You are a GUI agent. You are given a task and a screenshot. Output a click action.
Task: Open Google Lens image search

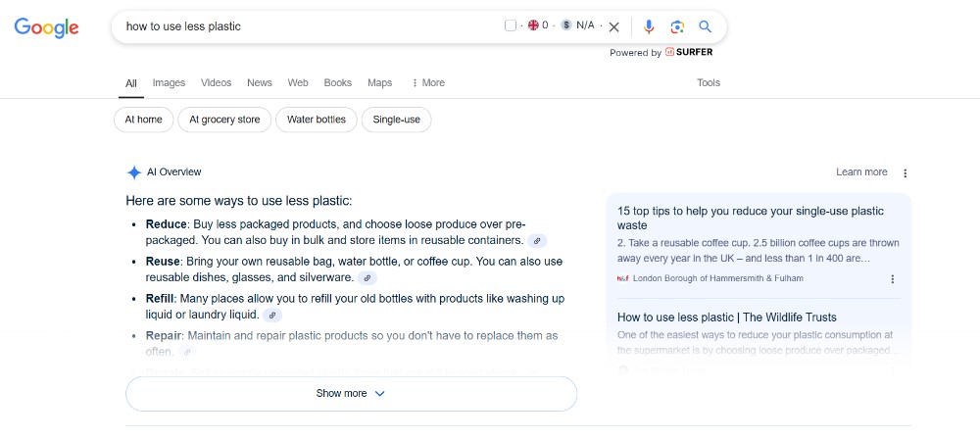(x=677, y=26)
